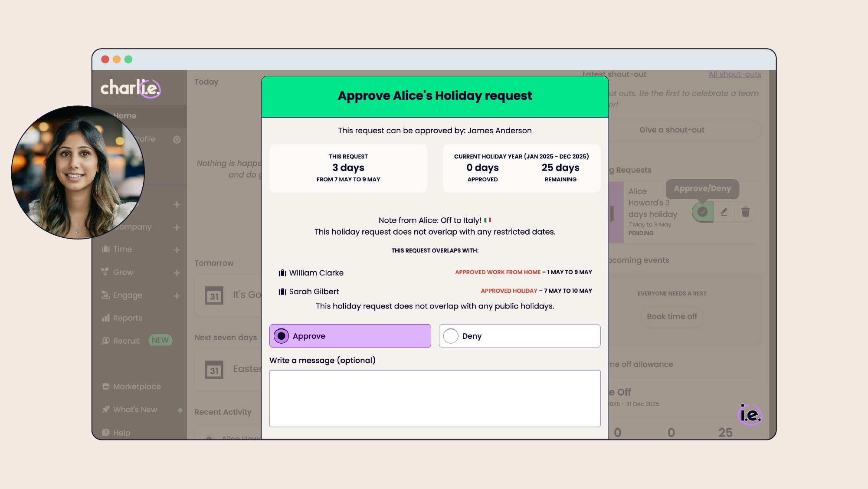Click the charlie logo in sidebar
The width and height of the screenshot is (868, 489).
[x=131, y=88]
